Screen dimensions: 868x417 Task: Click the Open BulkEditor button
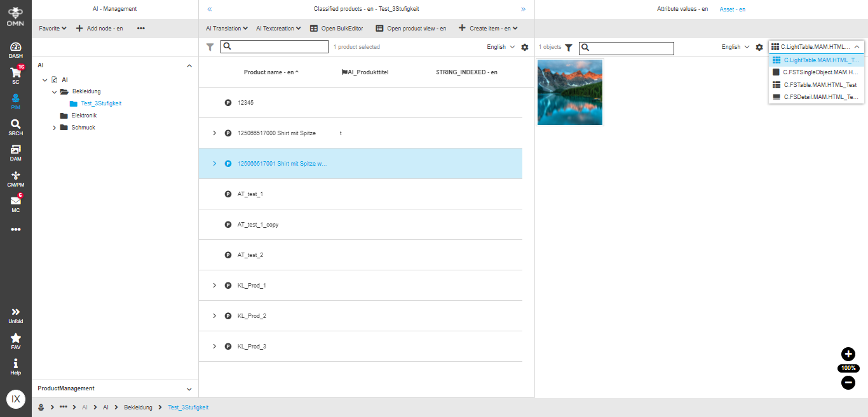tap(337, 28)
